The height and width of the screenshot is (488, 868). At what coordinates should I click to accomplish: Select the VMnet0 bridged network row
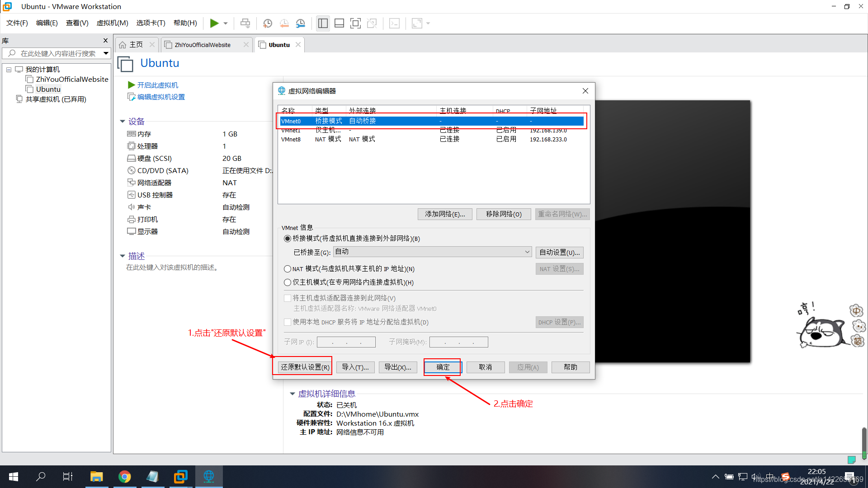click(x=432, y=121)
